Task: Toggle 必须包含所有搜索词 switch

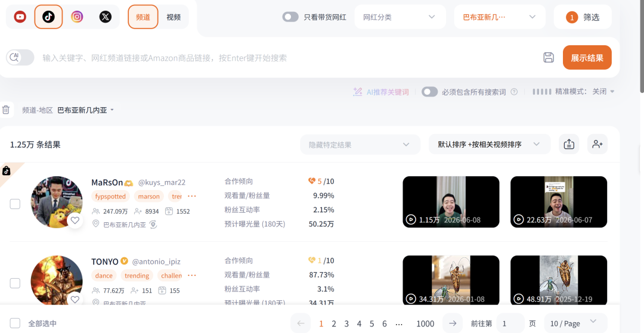Action: [x=429, y=92]
